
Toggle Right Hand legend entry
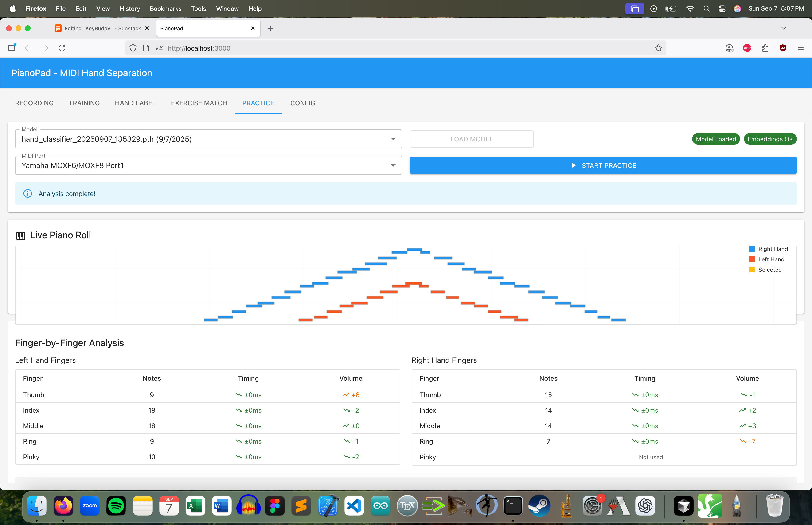769,249
